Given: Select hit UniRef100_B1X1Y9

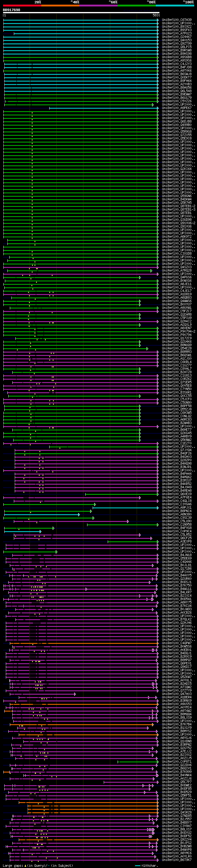Looking at the screenshot, I should [x=177, y=728].
